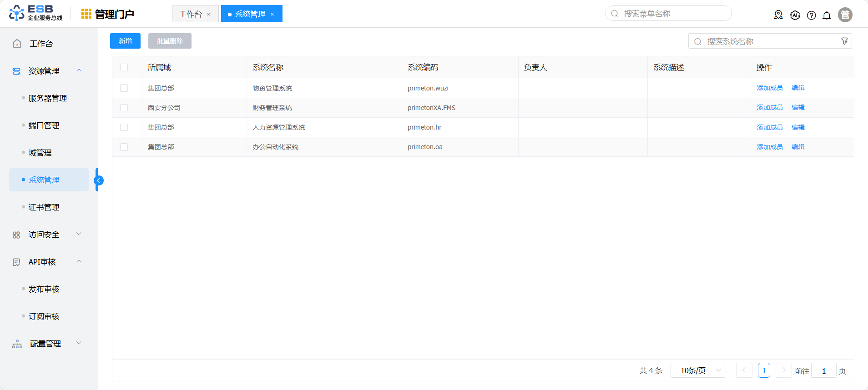
Task: Collapse sidebar with blue arrow handle
Action: coord(98,180)
